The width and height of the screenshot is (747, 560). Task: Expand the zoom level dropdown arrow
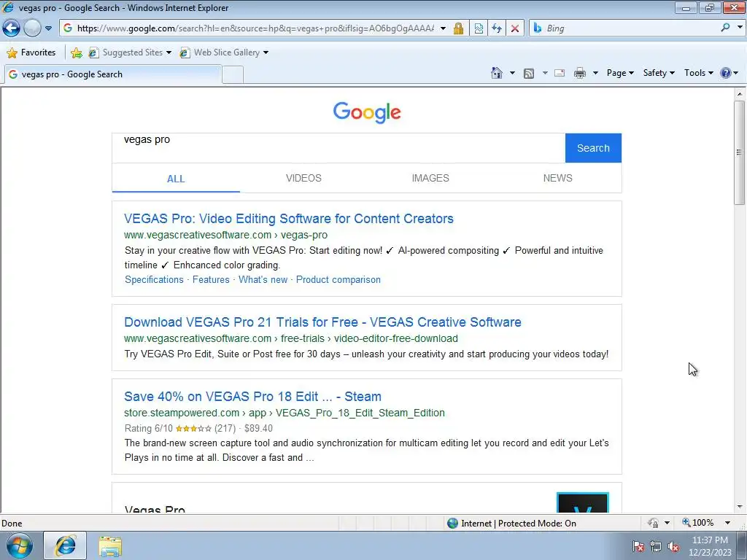[727, 523]
